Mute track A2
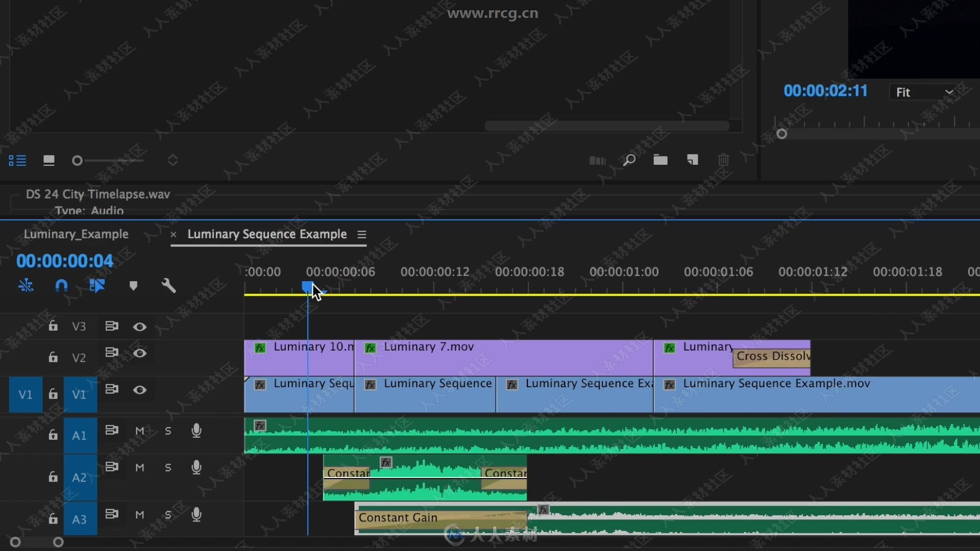The width and height of the screenshot is (980, 551). (140, 468)
